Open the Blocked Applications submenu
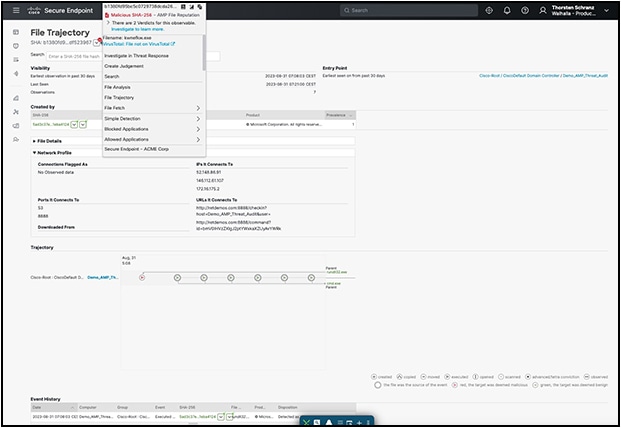This screenshot has height=428, width=621. click(153, 129)
